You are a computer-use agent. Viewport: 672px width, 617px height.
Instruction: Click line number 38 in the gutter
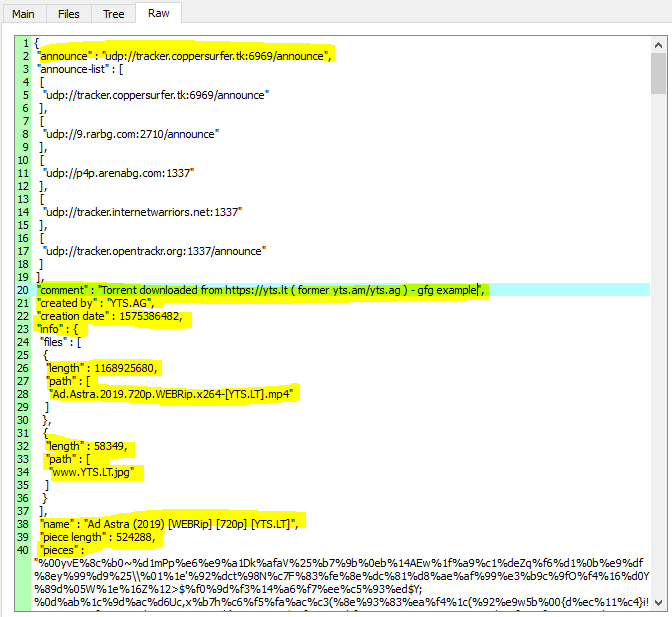click(23, 524)
